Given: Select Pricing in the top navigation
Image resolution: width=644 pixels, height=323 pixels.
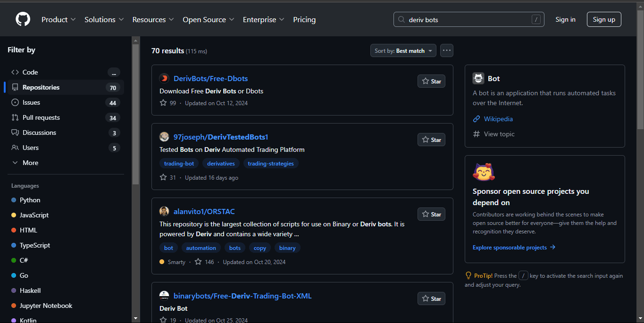Looking at the screenshot, I should point(304,19).
